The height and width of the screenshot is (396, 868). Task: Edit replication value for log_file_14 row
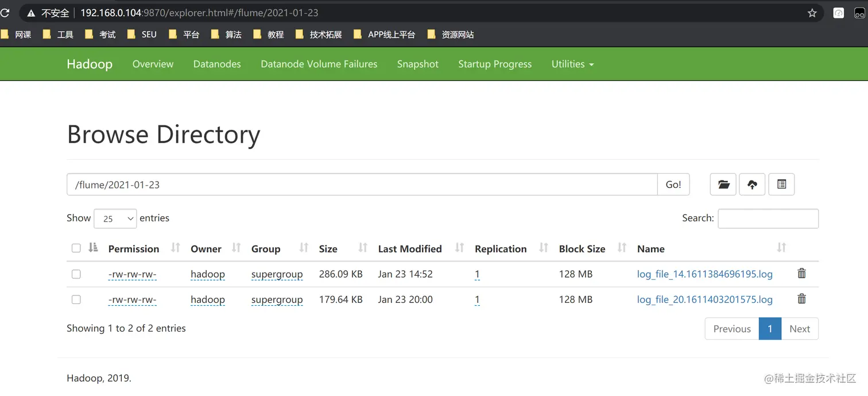[477, 274]
